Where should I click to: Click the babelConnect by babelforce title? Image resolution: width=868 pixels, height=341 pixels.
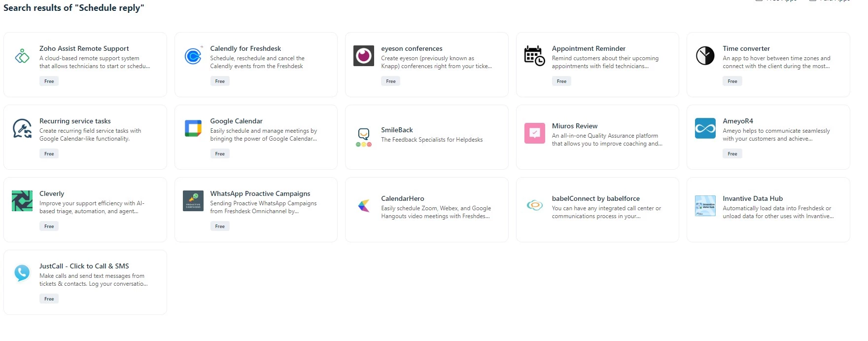coord(596,198)
